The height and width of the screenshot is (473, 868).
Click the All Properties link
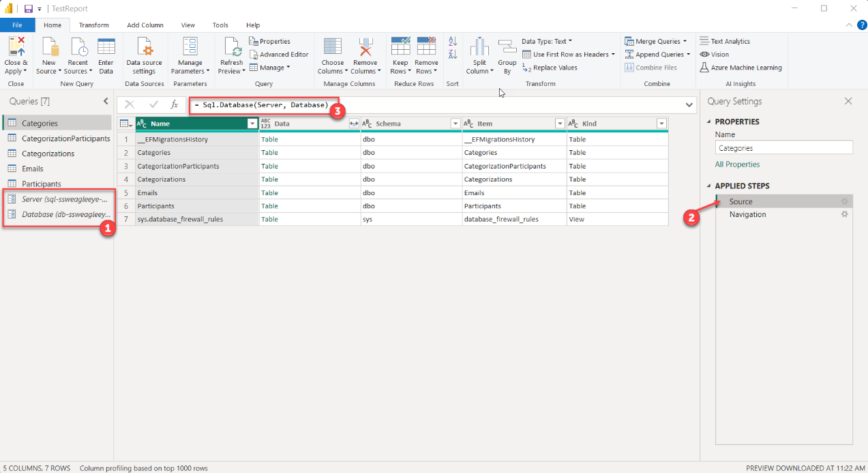[x=737, y=164]
